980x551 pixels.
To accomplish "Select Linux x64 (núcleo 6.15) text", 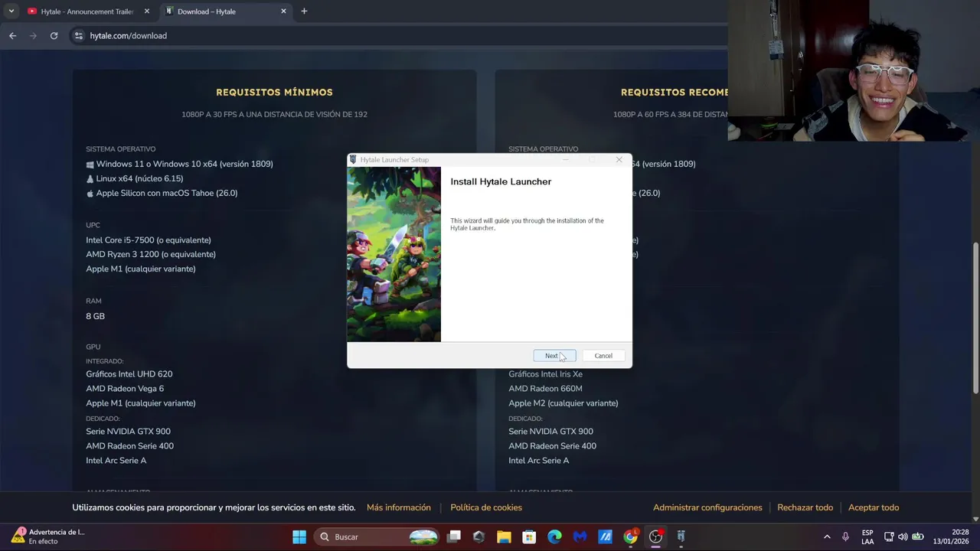I will (x=139, y=178).
